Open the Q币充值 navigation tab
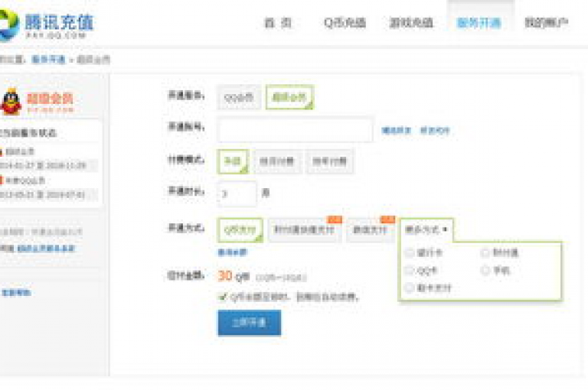The width and height of the screenshot is (588, 390). 345,23
